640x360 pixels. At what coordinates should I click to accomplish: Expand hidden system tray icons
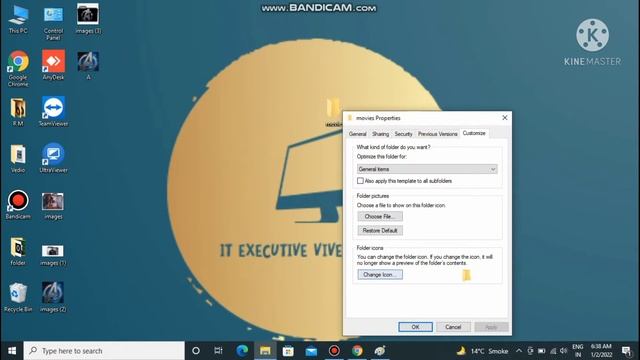tap(519, 351)
